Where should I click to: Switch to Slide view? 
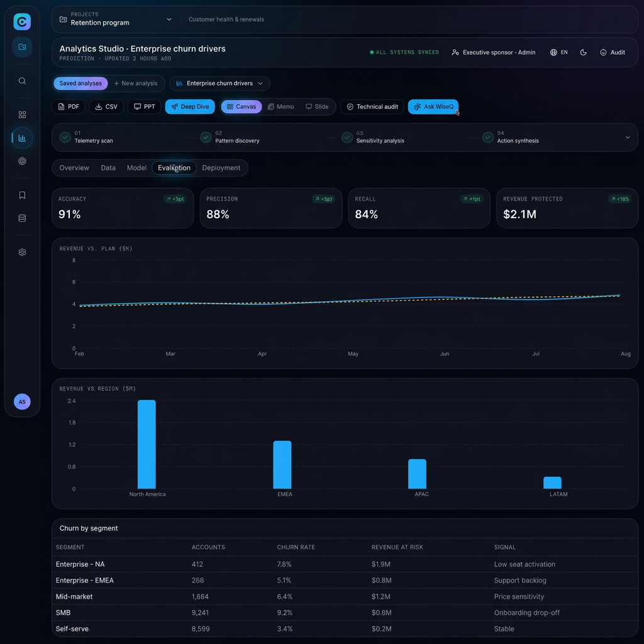[317, 107]
